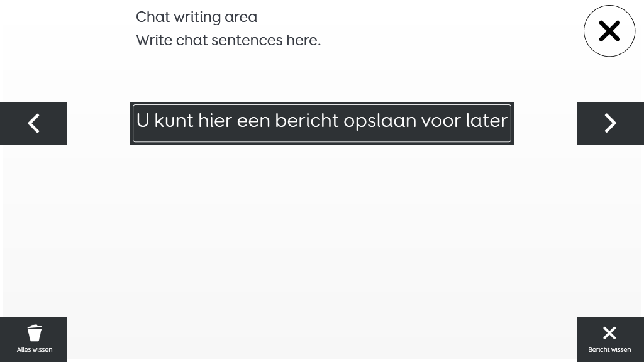Click the bottom-right dark tile with the small X
644x362 pixels.
611,339
